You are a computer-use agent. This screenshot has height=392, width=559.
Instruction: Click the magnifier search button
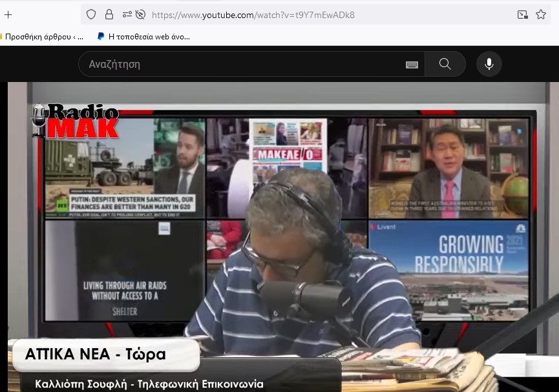(445, 64)
